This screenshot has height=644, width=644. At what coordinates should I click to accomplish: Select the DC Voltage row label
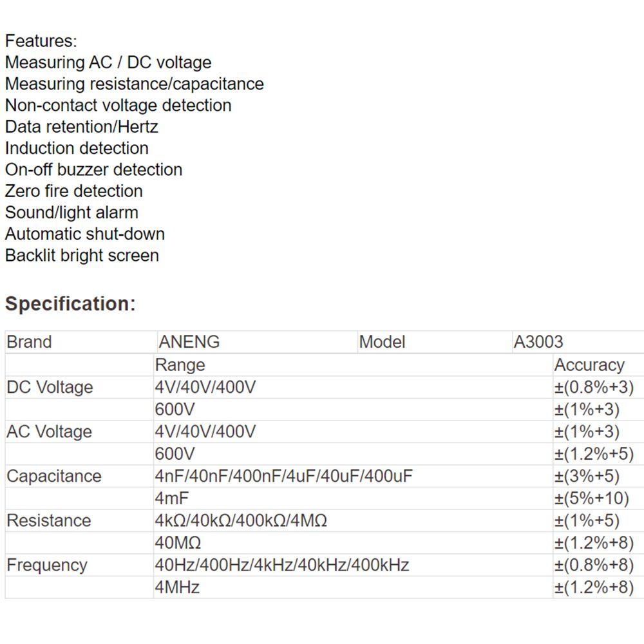coord(50,387)
